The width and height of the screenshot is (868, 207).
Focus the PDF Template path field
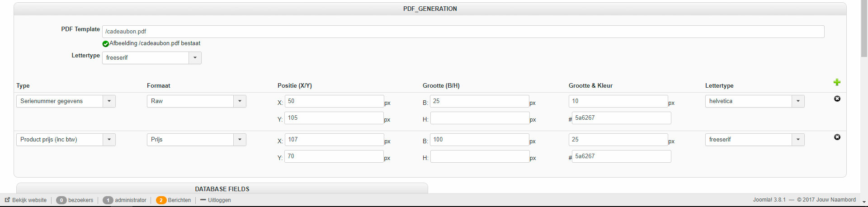coord(463,32)
